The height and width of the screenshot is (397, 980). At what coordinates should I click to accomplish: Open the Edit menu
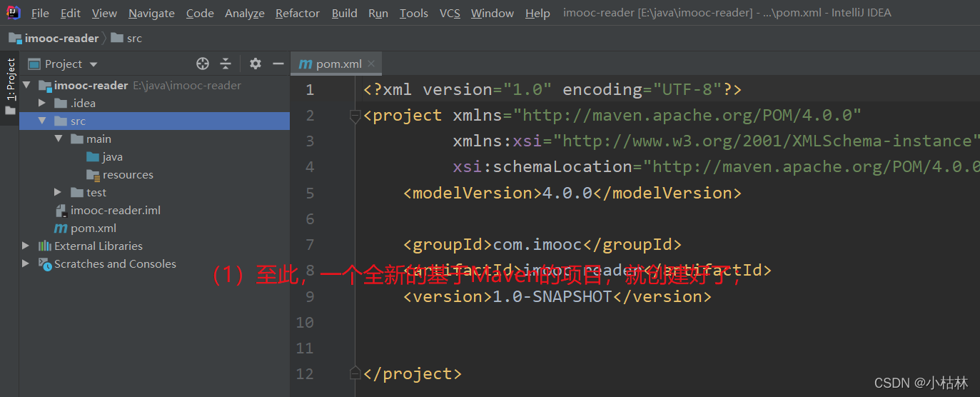tap(70, 13)
